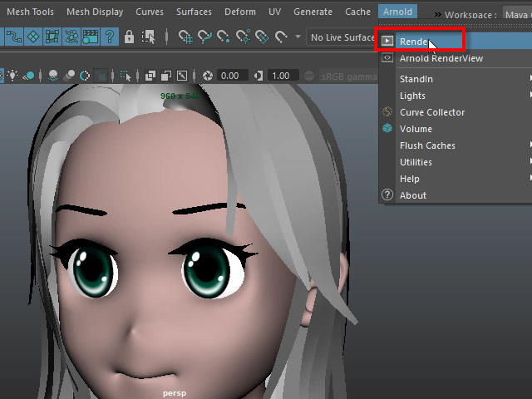Toggle the use all lights lightbulb

(x=12, y=76)
